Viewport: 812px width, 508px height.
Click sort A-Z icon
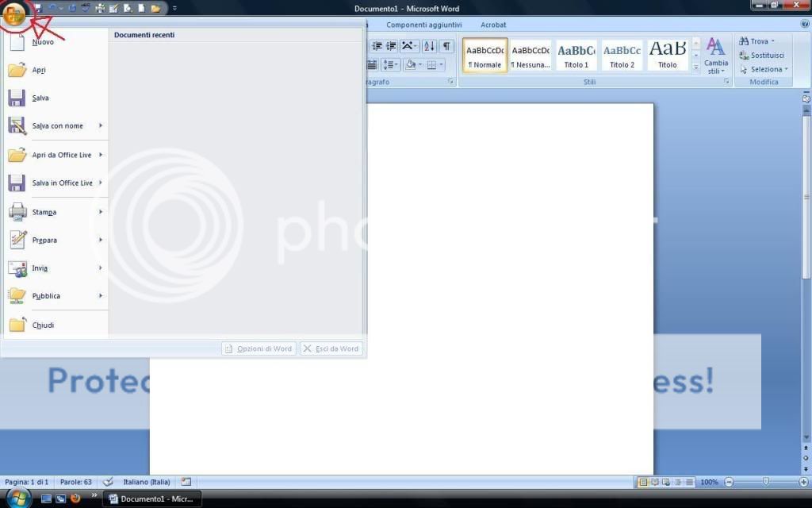click(429, 46)
